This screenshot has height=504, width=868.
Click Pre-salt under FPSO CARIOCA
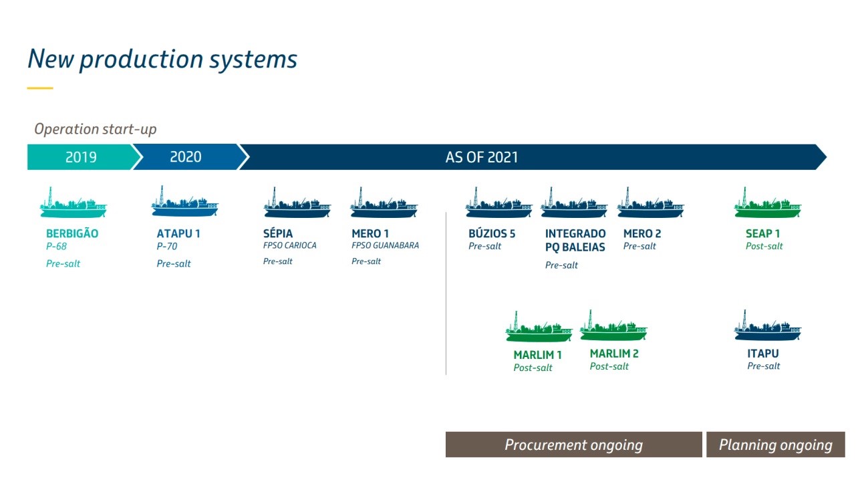click(278, 261)
